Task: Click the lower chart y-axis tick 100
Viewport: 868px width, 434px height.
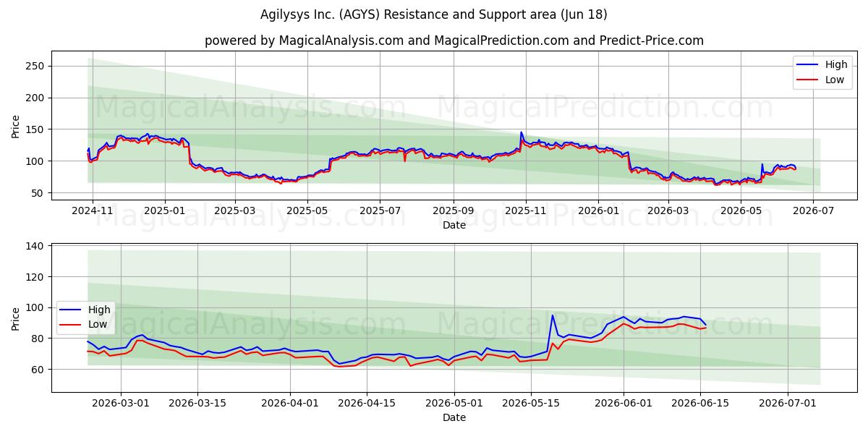Action: pyautogui.click(x=36, y=308)
